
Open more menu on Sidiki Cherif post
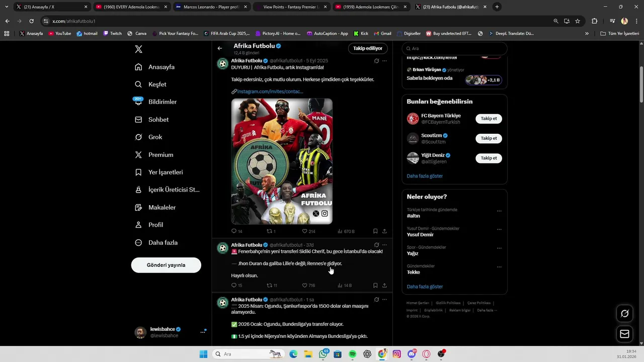coord(384,245)
